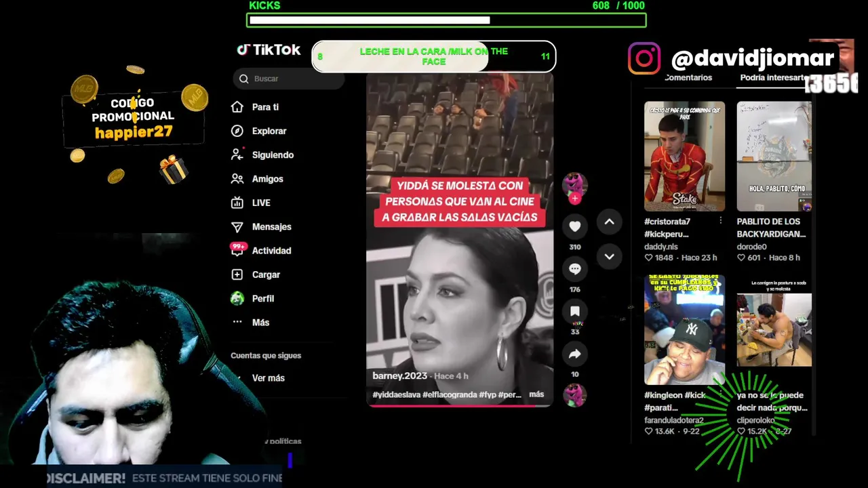Open options dots on #cristorata7 card
The image size is (868, 488).
coord(720,221)
